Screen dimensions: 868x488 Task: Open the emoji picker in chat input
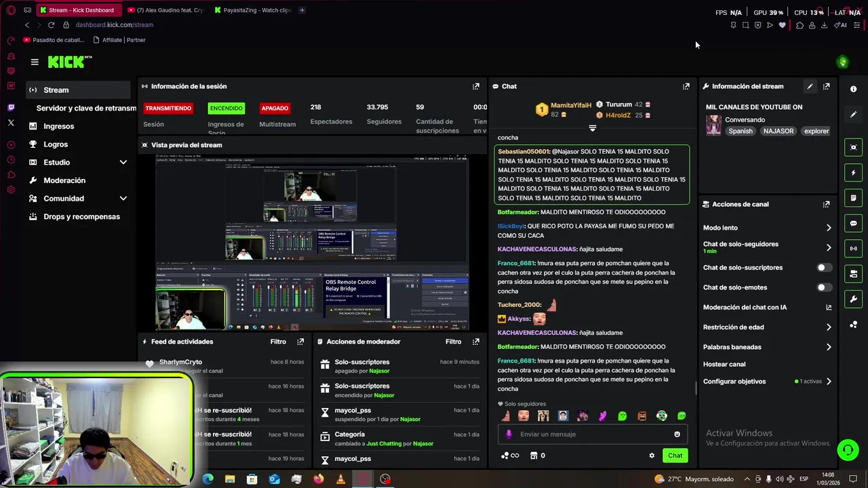click(x=677, y=434)
